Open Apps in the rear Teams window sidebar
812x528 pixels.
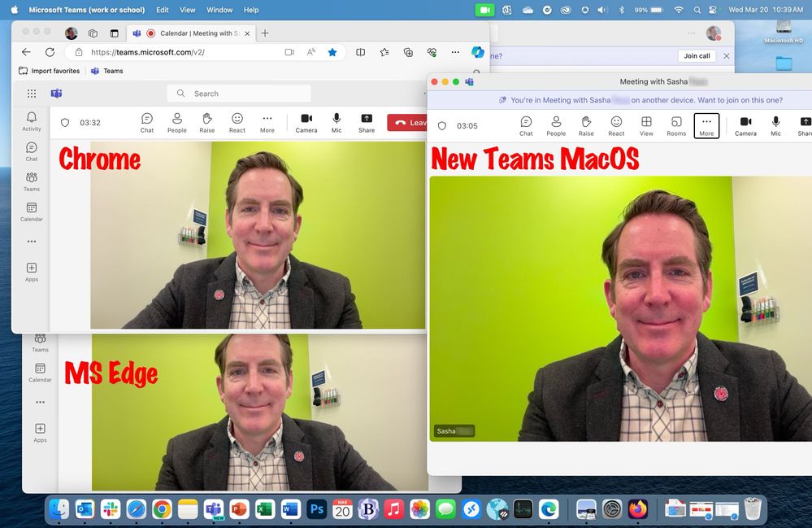pyautogui.click(x=40, y=433)
